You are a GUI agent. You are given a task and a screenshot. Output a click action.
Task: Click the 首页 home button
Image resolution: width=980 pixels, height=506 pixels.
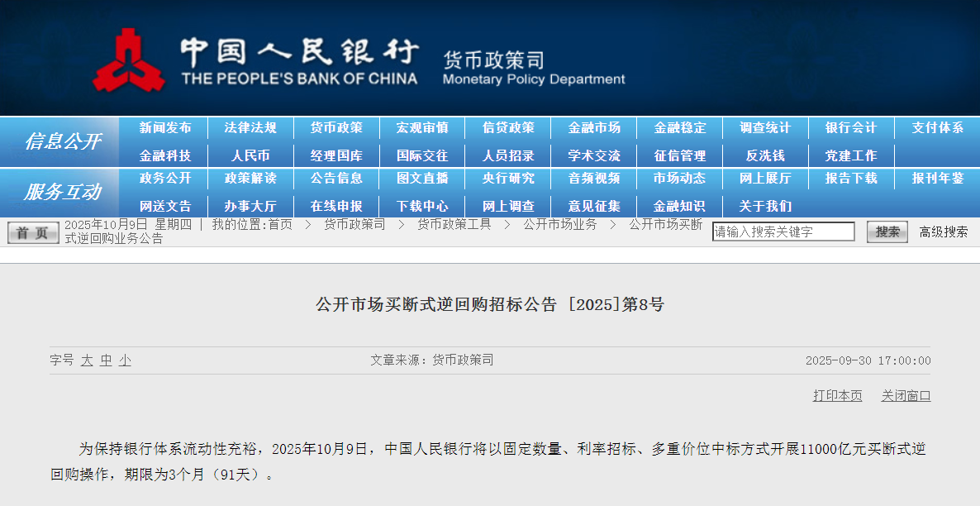click(33, 232)
